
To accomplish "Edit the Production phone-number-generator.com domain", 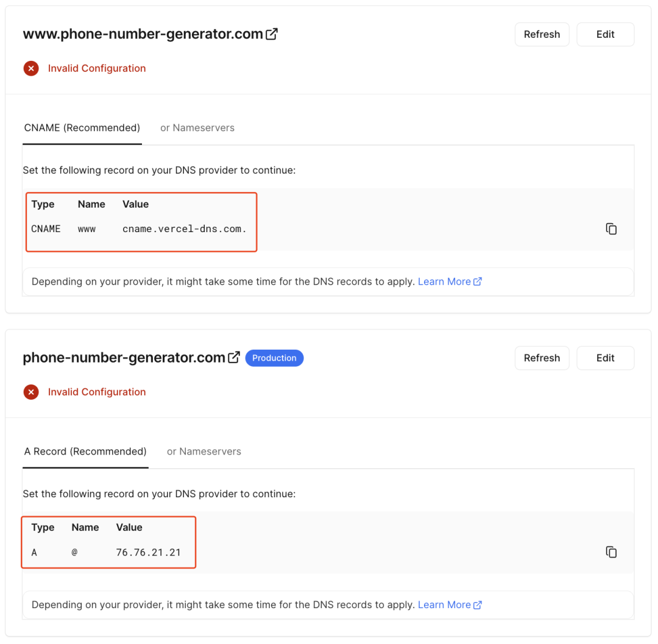I will pyautogui.click(x=605, y=358).
